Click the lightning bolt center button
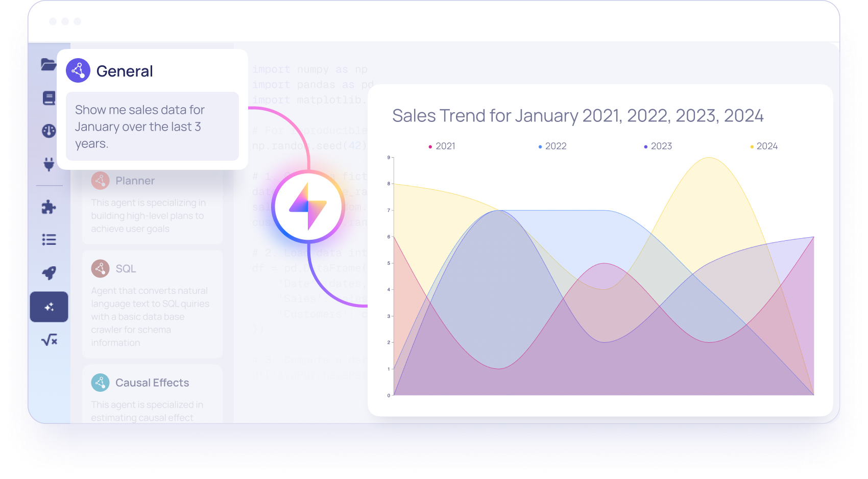This screenshot has width=868, height=479. tap(308, 207)
